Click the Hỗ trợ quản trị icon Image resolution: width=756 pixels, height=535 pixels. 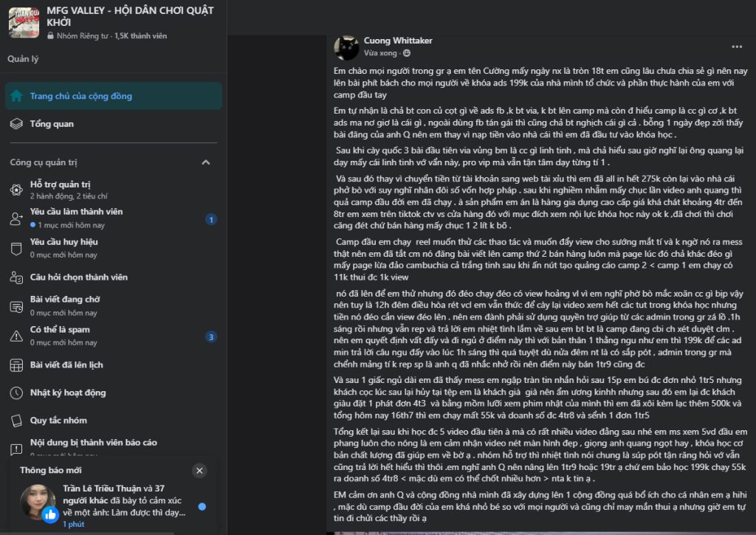(x=16, y=190)
